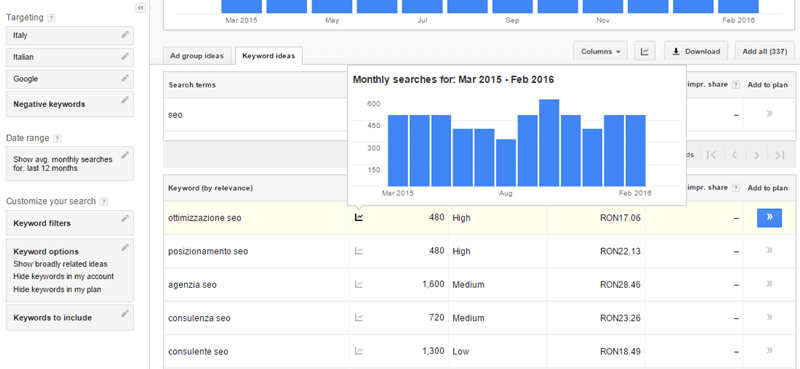Open Italian language setting
The image size is (800, 369).
(70, 58)
